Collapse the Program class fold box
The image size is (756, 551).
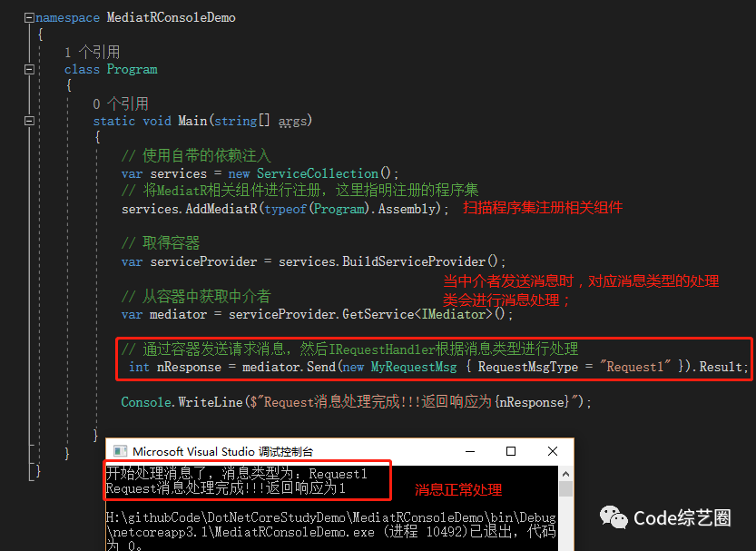[29, 69]
